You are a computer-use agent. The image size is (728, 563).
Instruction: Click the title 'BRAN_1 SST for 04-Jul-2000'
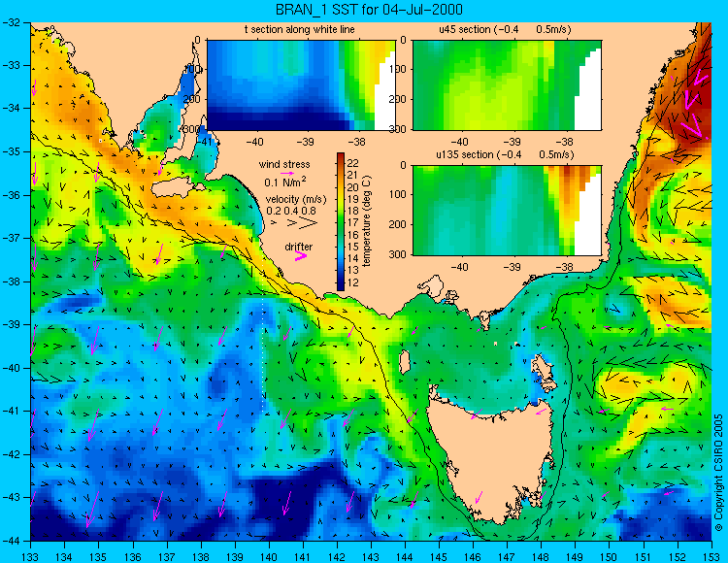tap(369, 10)
